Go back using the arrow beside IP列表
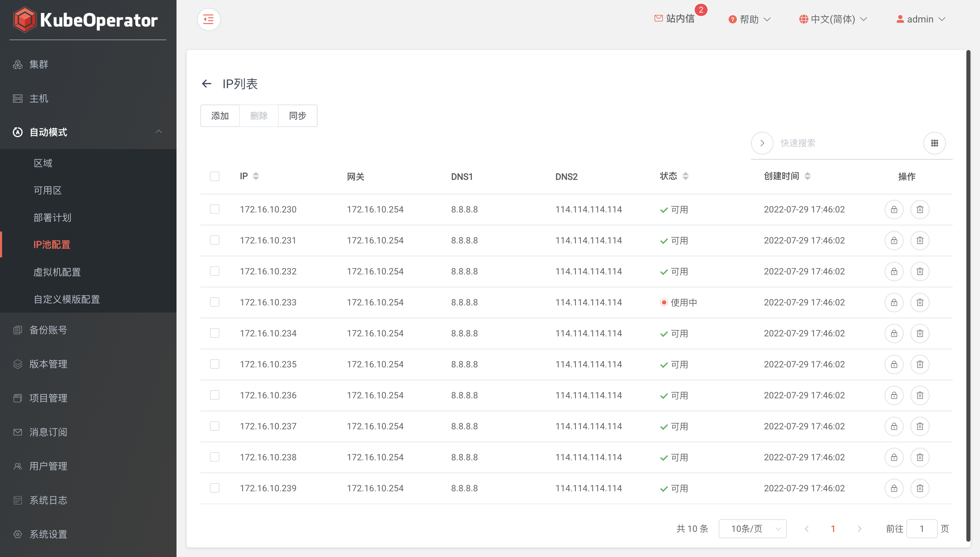 click(x=207, y=84)
